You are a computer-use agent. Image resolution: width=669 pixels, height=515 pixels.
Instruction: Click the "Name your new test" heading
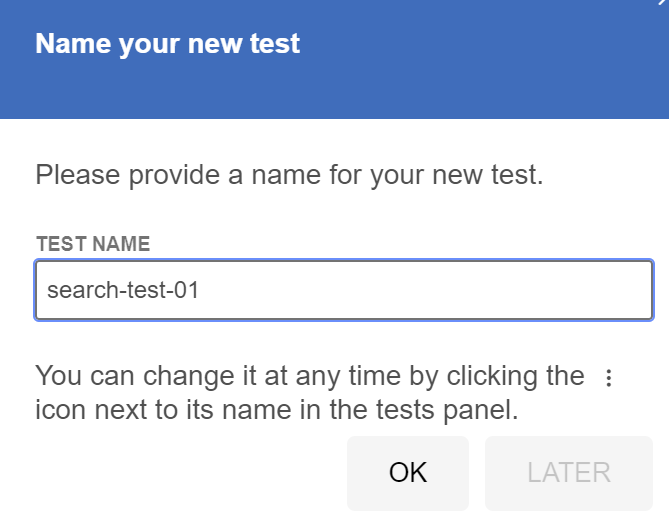tap(168, 44)
